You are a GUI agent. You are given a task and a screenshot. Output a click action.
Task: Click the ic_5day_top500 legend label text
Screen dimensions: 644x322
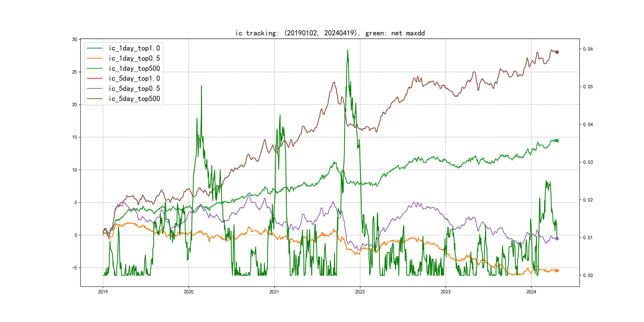click(134, 99)
